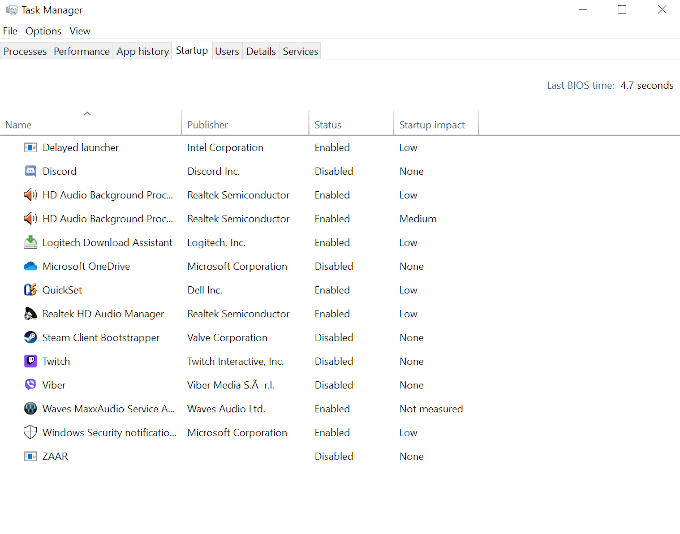Screen dimensions: 680x534
Task: Open the File menu
Action: (10, 31)
